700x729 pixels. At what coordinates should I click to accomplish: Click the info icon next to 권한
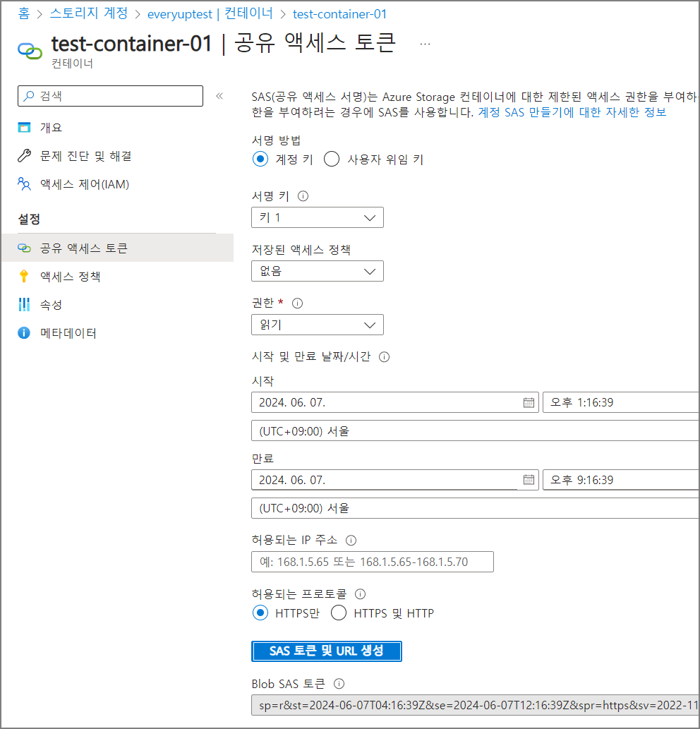298,303
